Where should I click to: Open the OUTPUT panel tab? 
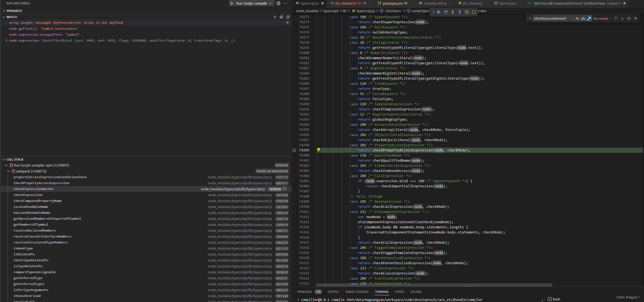[x=333, y=292]
